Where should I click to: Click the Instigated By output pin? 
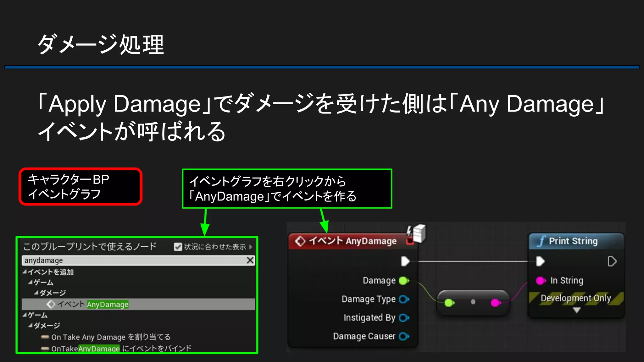(x=404, y=318)
